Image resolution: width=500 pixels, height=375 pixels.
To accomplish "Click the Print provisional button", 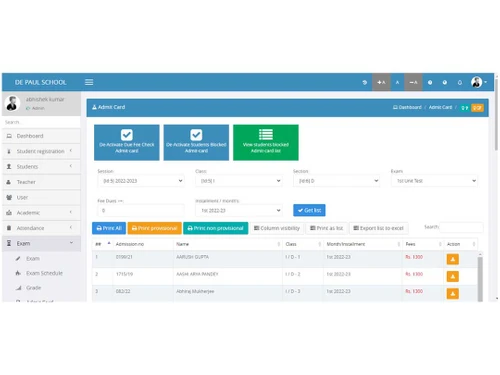I will (154, 228).
